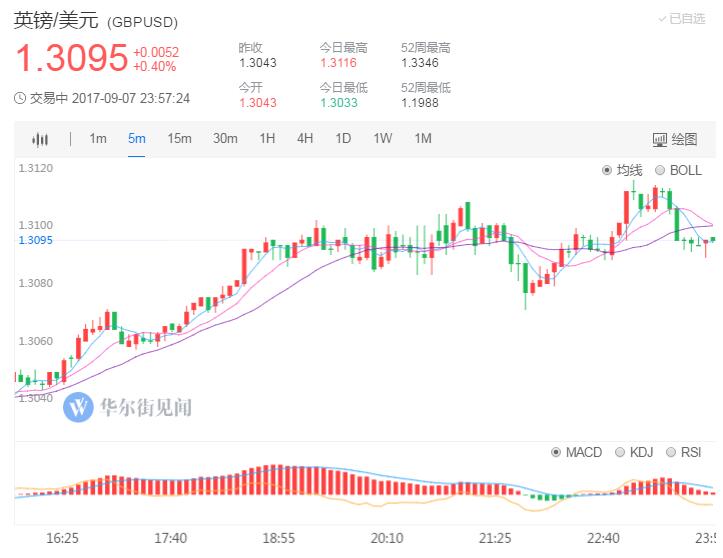Select the MACD indicator option
Image resolution: width=723 pixels, height=558 pixels.
[557, 452]
